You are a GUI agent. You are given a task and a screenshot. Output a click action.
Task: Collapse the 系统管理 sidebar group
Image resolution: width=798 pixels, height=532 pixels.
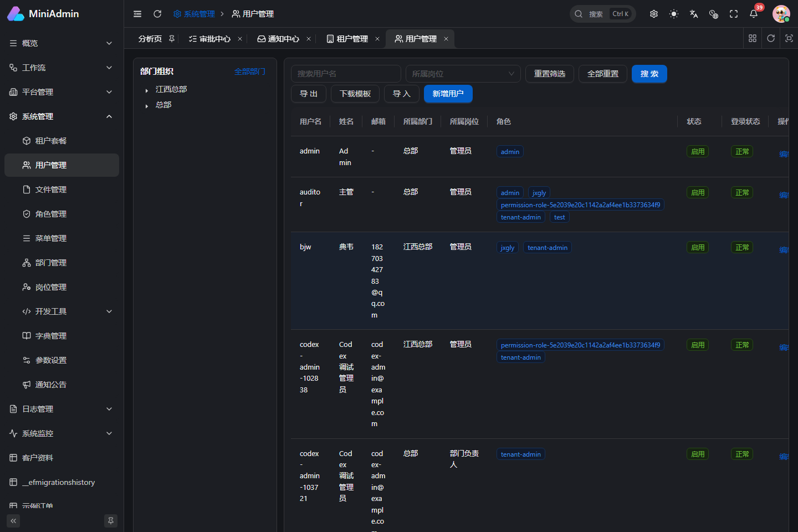[x=62, y=116]
